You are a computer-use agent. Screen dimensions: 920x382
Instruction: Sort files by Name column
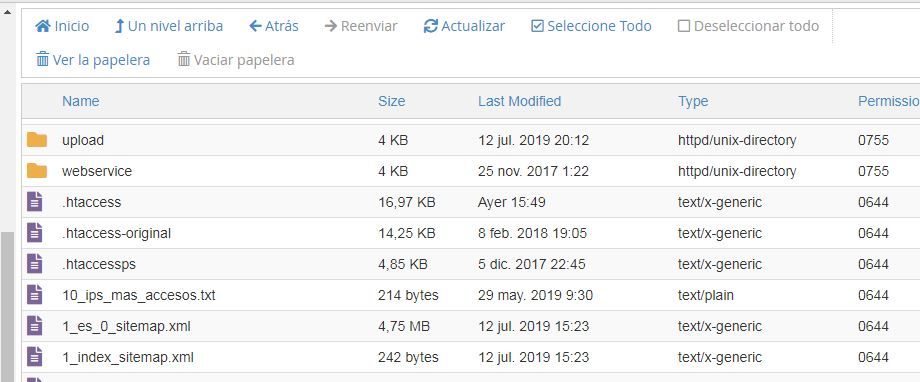point(80,101)
